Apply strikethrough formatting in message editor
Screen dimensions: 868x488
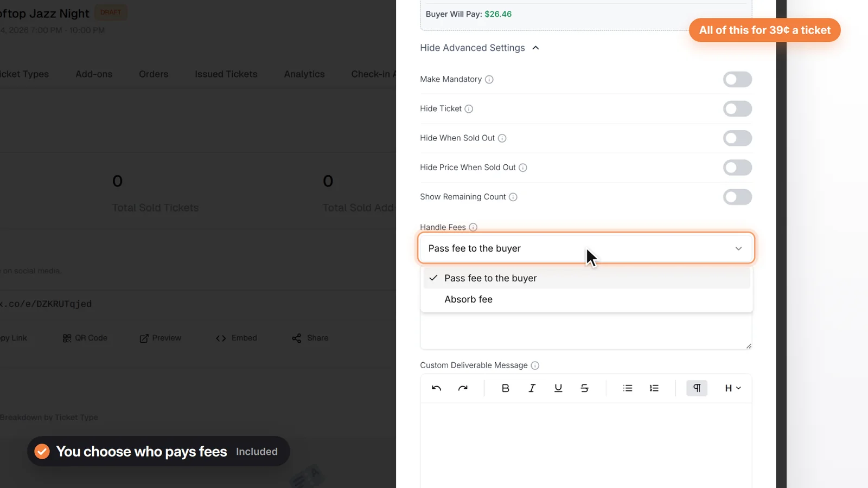584,388
